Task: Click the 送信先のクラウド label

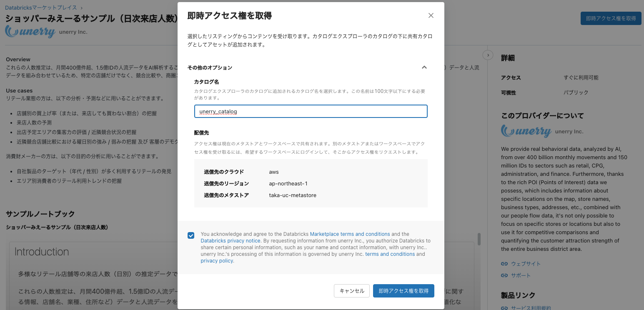Action: pos(224,172)
